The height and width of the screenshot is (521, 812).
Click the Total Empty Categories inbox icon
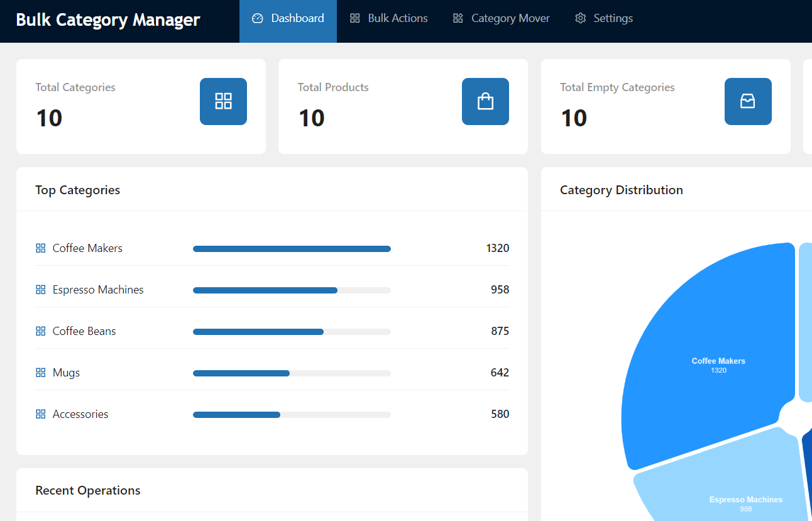click(x=747, y=101)
